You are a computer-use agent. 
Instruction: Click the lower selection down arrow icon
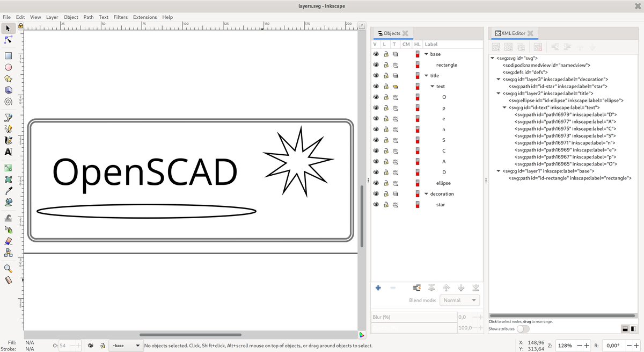[460, 288]
